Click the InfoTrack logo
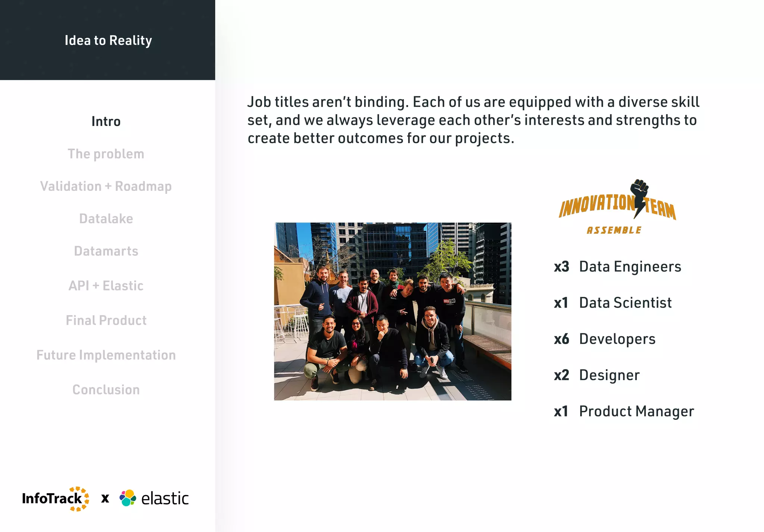This screenshot has height=532, width=764. pos(55,498)
